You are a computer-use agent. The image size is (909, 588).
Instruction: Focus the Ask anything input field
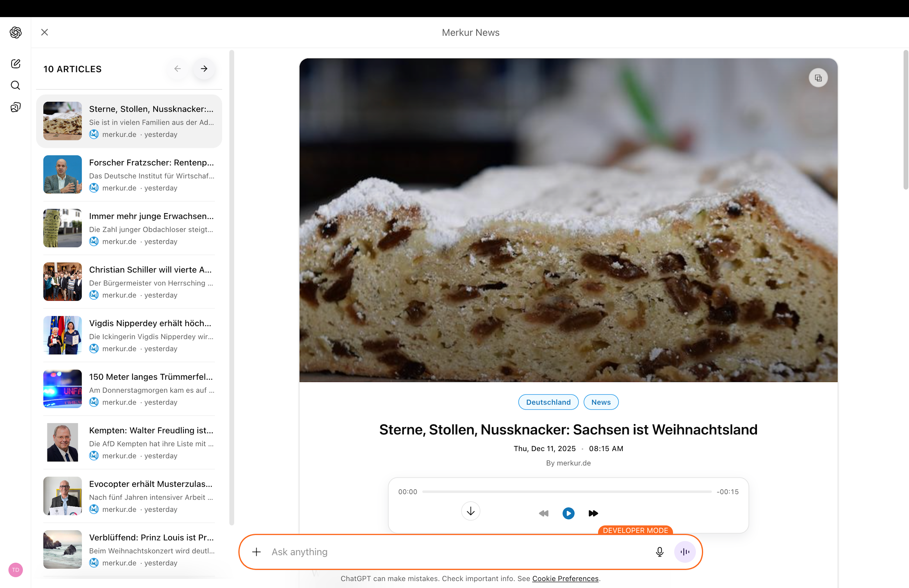458,552
